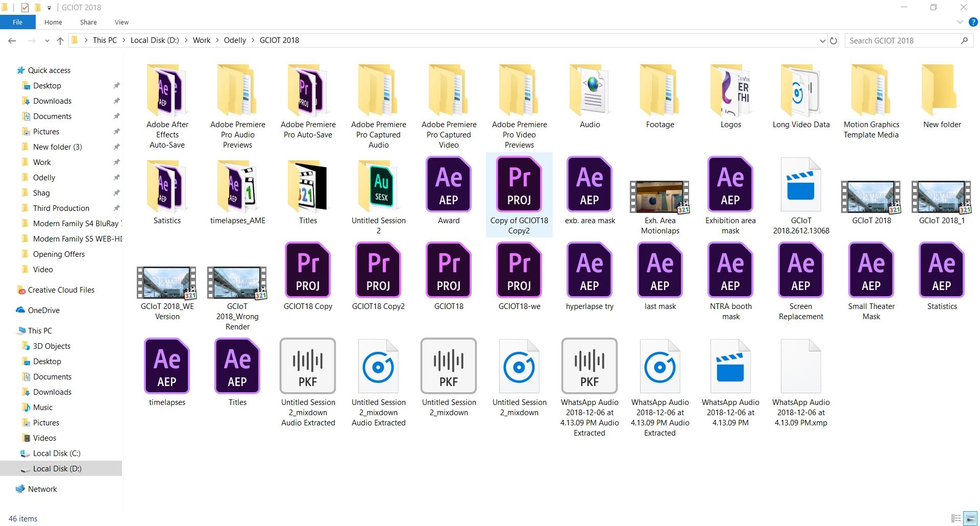
Task: Open the File ribbon menu
Action: click(x=17, y=22)
